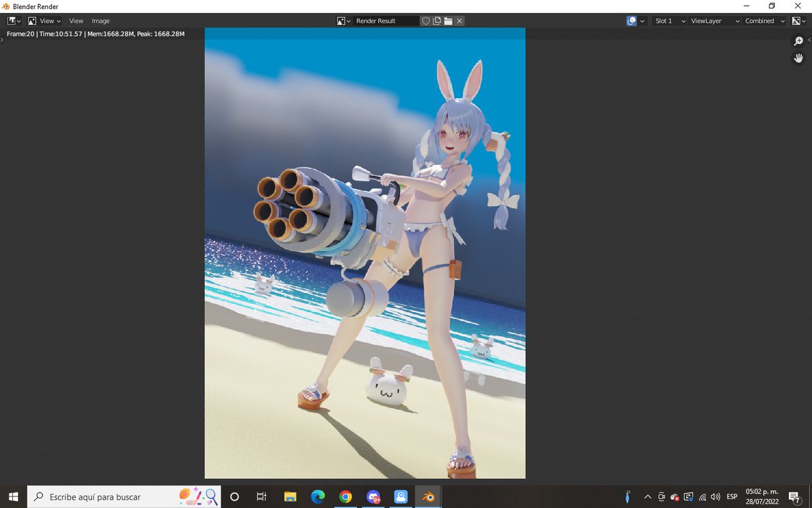Open the light blue taskbar app

401,496
